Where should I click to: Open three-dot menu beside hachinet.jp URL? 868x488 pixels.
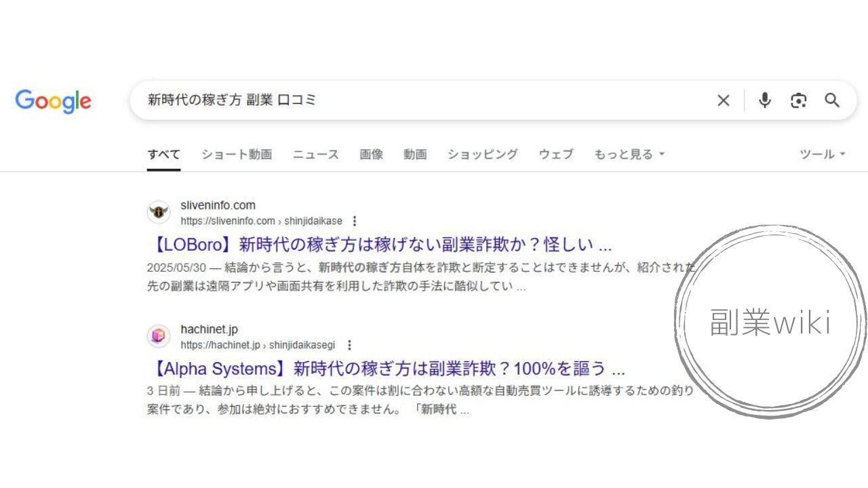(349, 345)
